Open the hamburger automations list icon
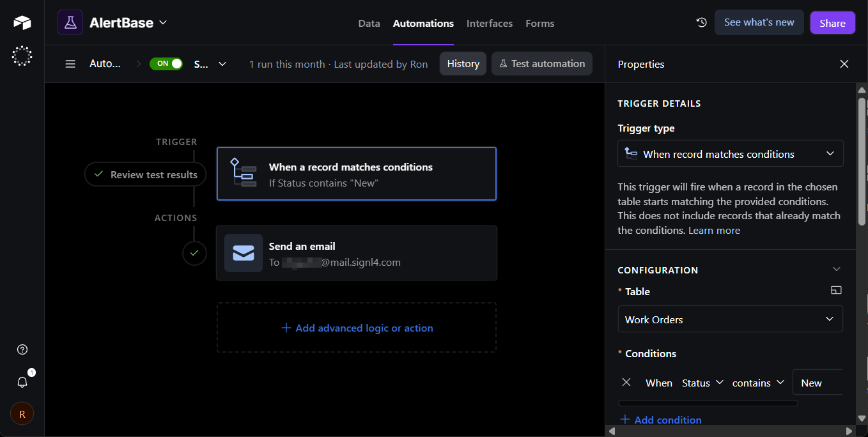Screen dimensions: 868x437 pos(70,64)
